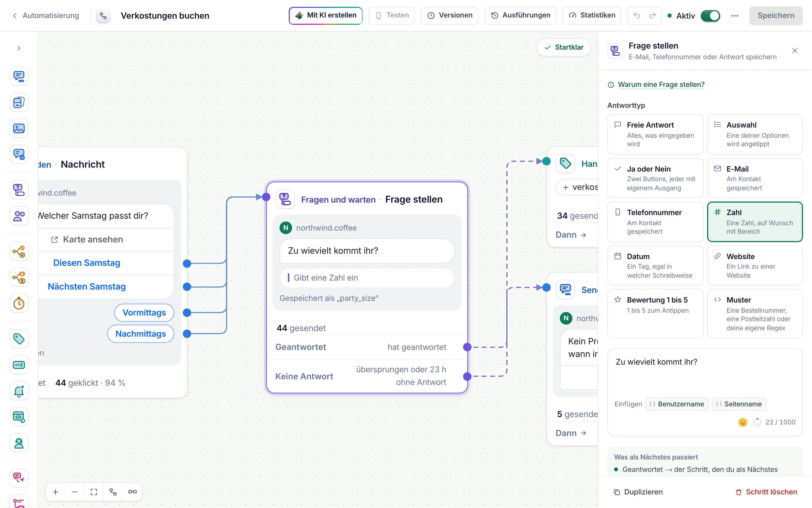Undo the last change
The width and height of the screenshot is (812, 508).
coord(637,16)
